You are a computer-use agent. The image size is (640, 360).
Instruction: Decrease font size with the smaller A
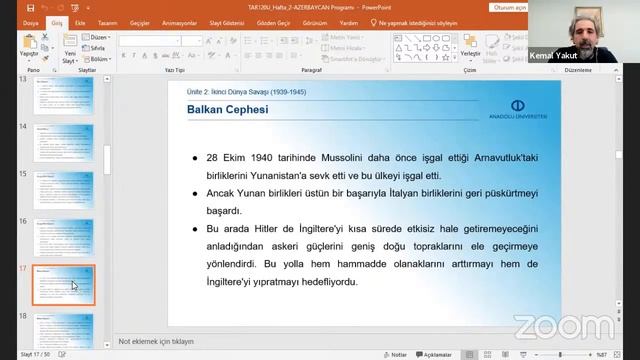(219, 41)
